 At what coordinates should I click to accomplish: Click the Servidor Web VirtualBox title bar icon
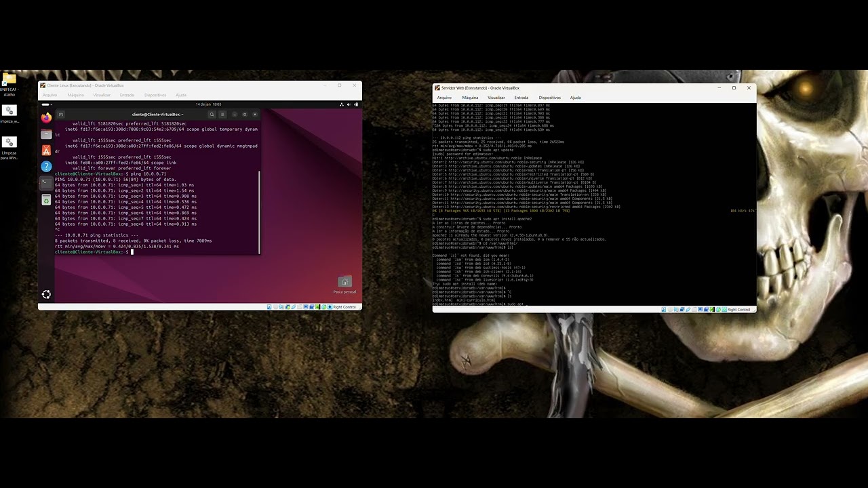437,88
